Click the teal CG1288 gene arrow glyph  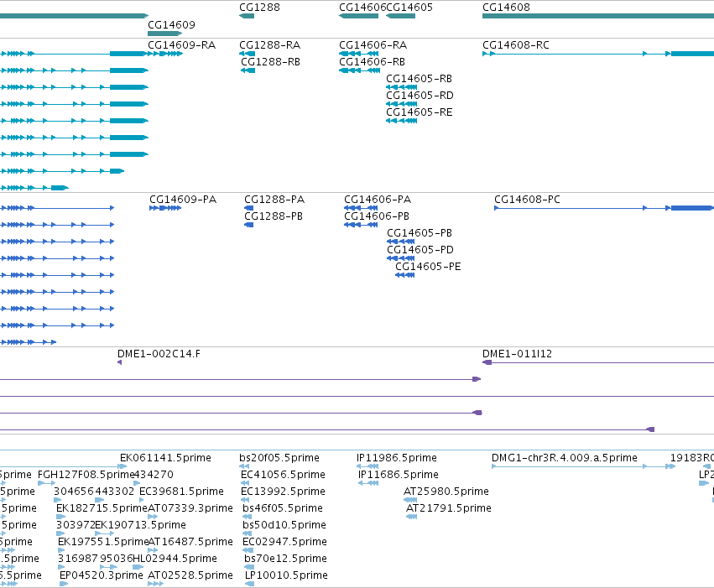coord(247,16)
